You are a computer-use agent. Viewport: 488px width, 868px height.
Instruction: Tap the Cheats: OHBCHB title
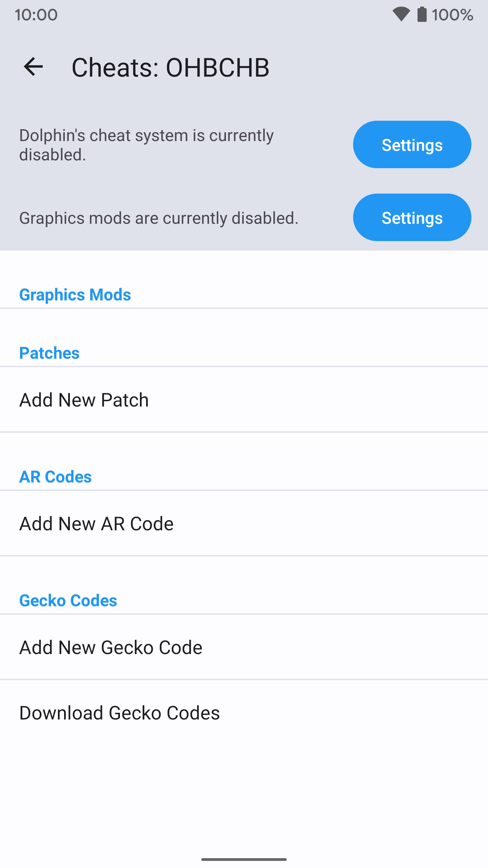click(171, 67)
